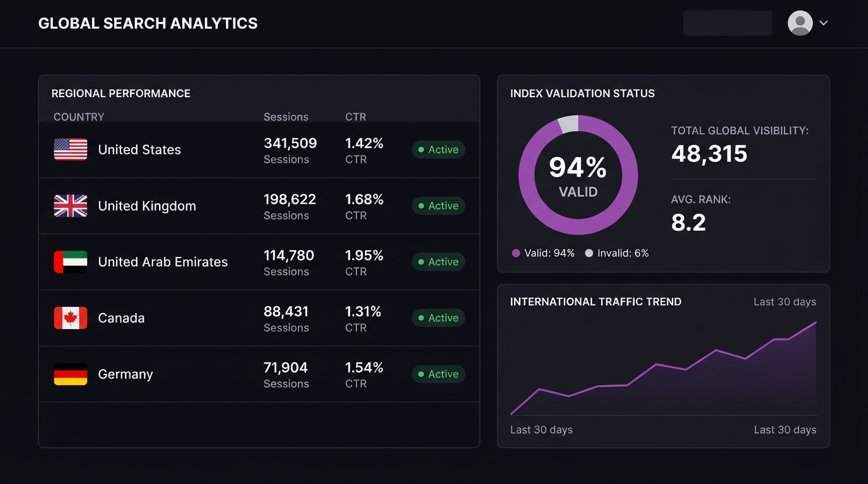Click the 1.42% CTR value
The height and width of the screenshot is (484, 868).
click(364, 143)
